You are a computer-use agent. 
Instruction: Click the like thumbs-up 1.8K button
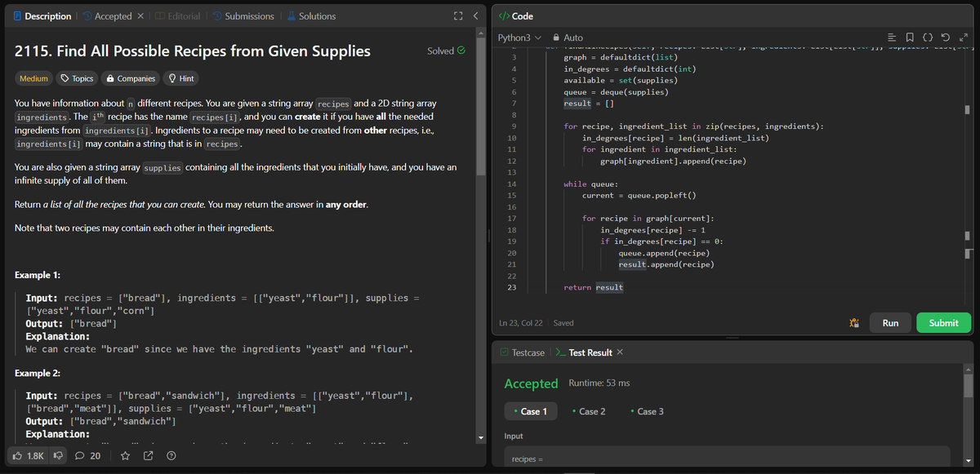point(29,455)
